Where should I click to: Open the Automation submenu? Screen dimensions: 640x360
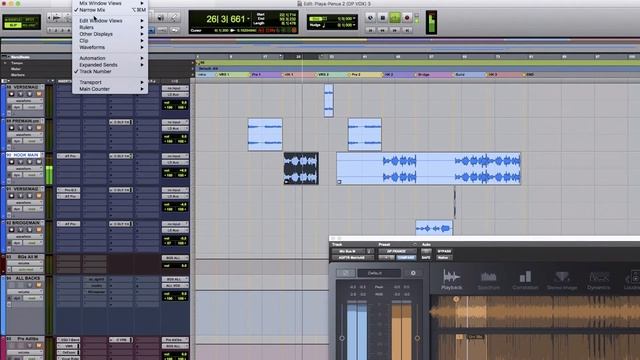point(110,58)
